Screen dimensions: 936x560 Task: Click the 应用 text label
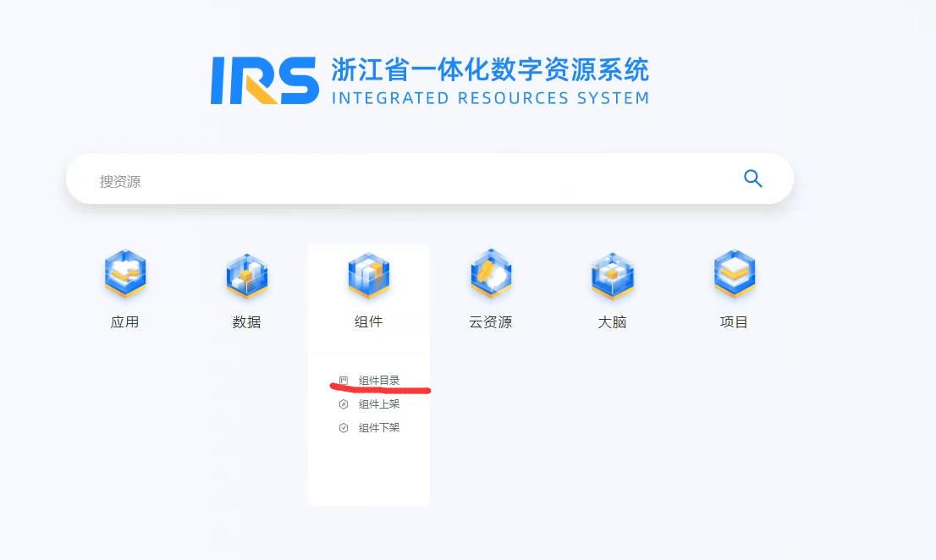pyautogui.click(x=125, y=322)
